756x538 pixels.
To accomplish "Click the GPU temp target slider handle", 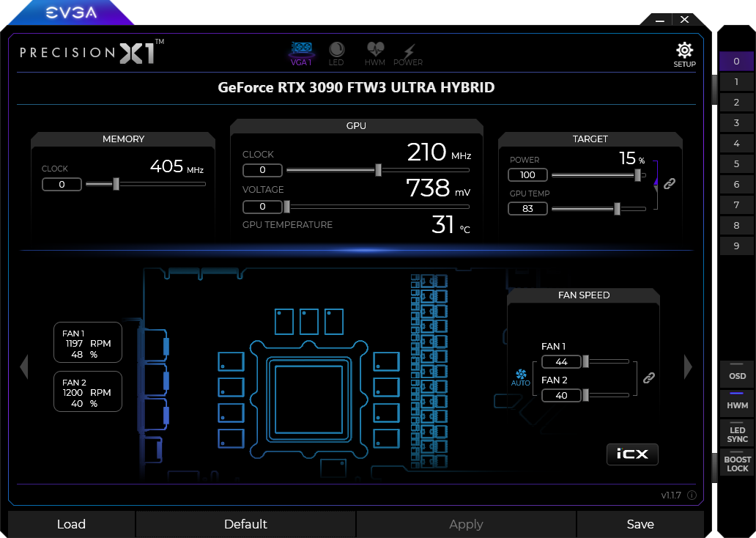I will pyautogui.click(x=617, y=209).
